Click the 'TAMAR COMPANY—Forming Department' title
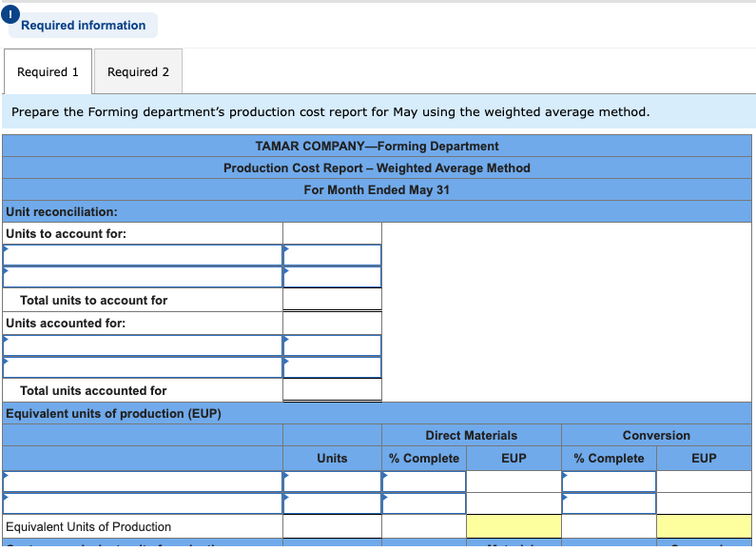The image size is (756, 551). coord(377,147)
